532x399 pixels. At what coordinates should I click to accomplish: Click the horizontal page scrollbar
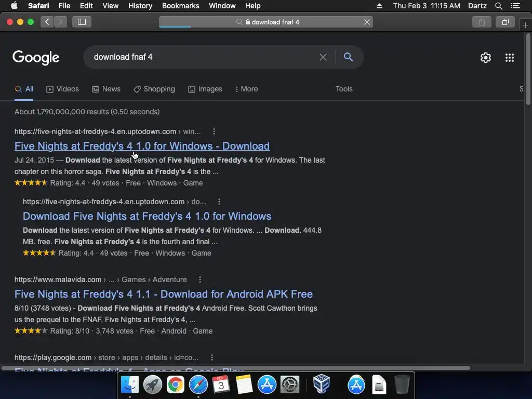[236, 368]
